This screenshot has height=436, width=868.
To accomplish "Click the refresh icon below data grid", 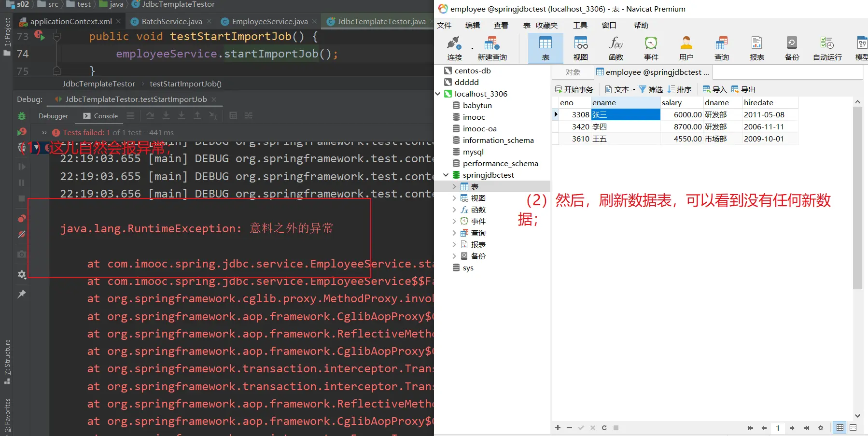I will [x=604, y=428].
